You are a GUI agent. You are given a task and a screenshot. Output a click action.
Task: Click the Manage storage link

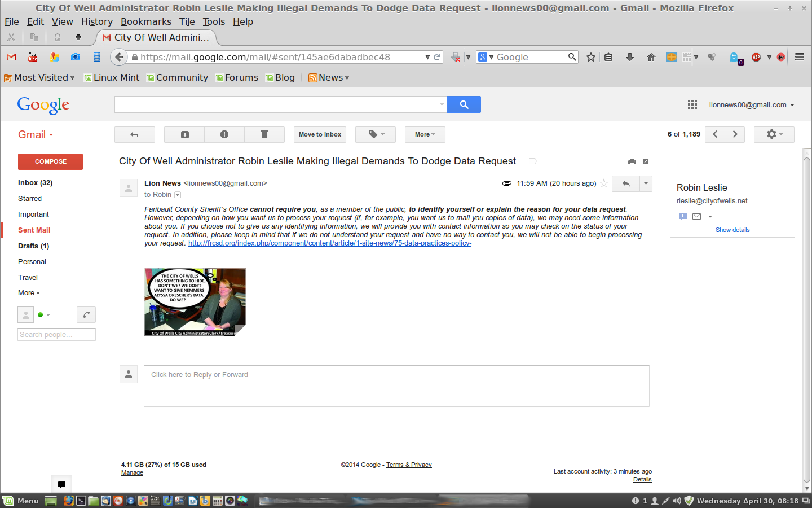(132, 473)
